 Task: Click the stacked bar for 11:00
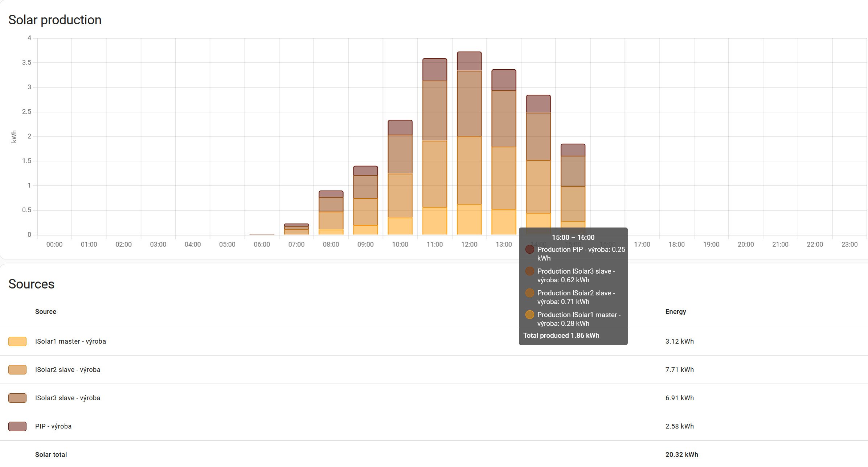[435, 147]
